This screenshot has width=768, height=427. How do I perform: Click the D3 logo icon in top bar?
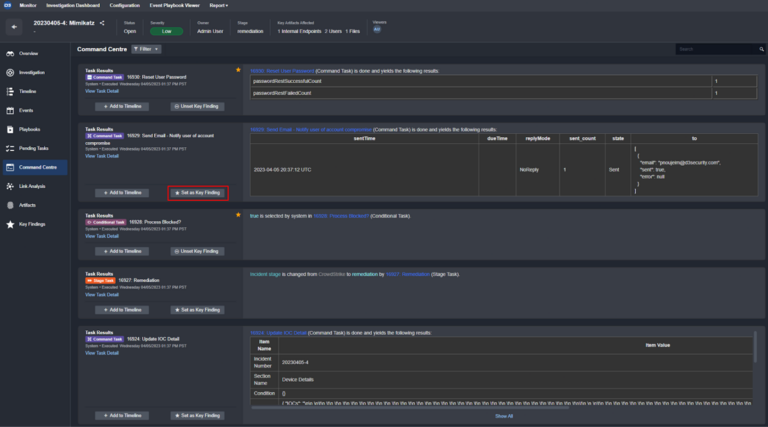(7, 5)
